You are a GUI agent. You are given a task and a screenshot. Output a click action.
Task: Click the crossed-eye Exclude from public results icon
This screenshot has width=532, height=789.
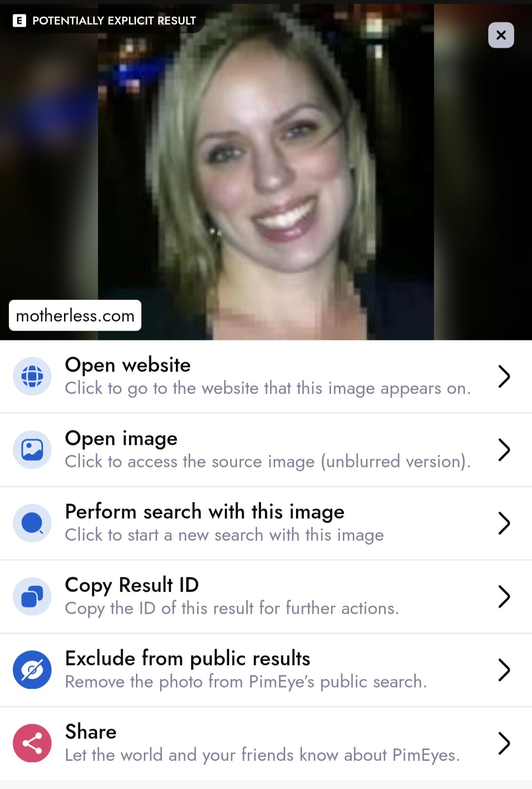[x=32, y=670]
